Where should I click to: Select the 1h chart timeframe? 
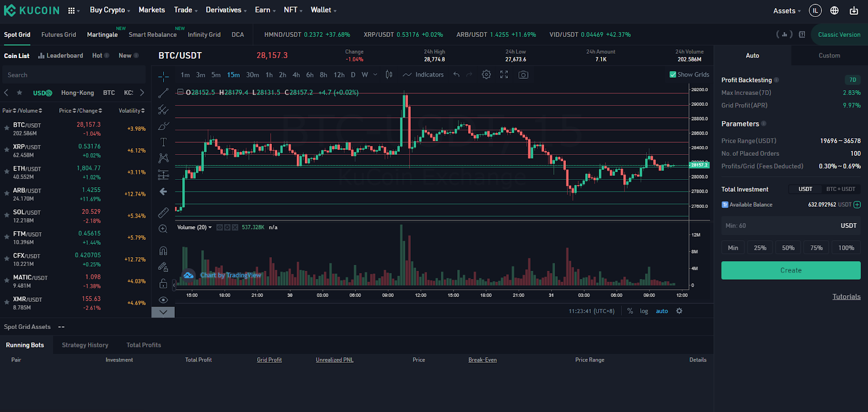[x=269, y=75]
